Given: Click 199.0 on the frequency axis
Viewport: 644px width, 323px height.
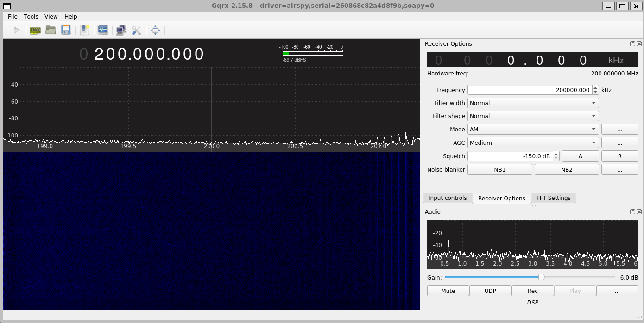Looking at the screenshot, I should tap(45, 146).
